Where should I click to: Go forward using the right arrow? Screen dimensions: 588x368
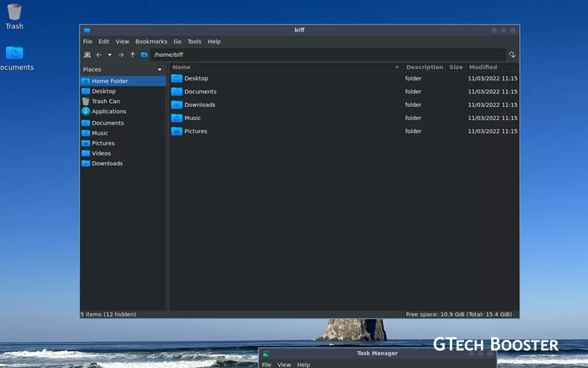[x=121, y=55]
